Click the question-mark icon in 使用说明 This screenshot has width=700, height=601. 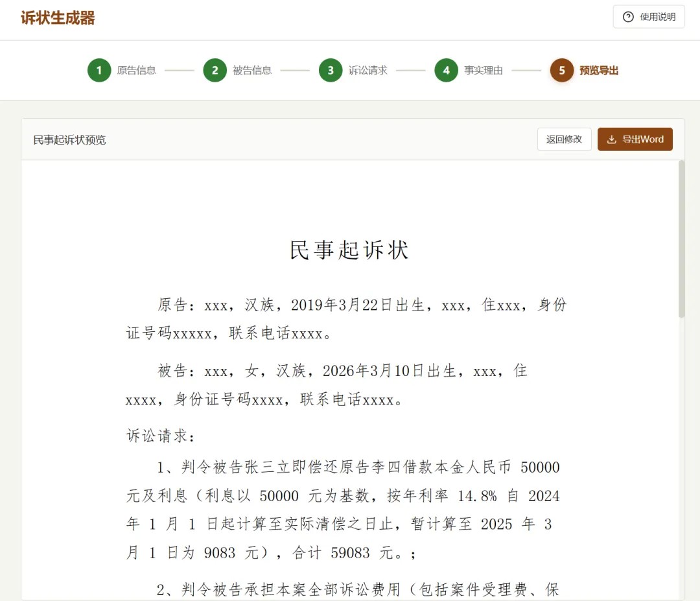pyautogui.click(x=628, y=17)
